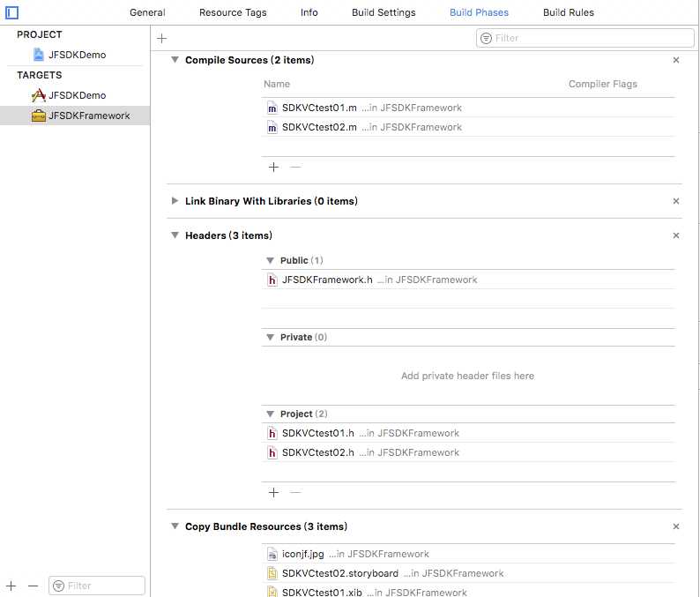Viewport: 700px width, 597px height.
Task: Click the add build phase plus icon
Action: coord(161,38)
